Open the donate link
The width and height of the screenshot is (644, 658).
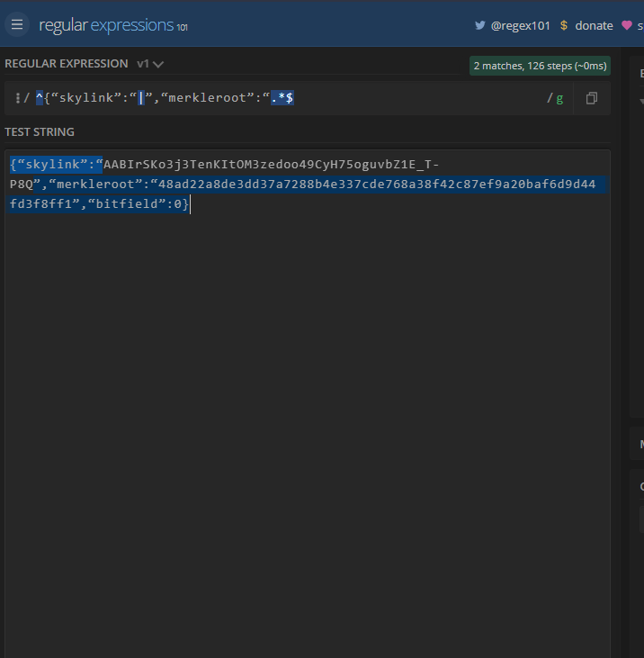[594, 25]
